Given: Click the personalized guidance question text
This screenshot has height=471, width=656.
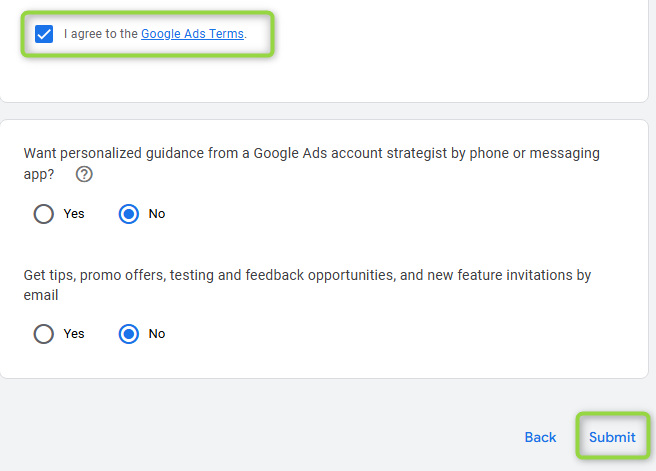Looking at the screenshot, I should (x=311, y=164).
